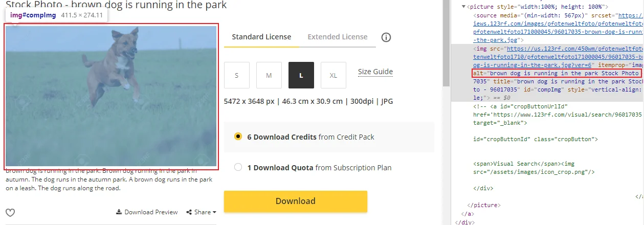Click the heart favorite icon
This screenshot has height=225, width=644.
coord(10,213)
